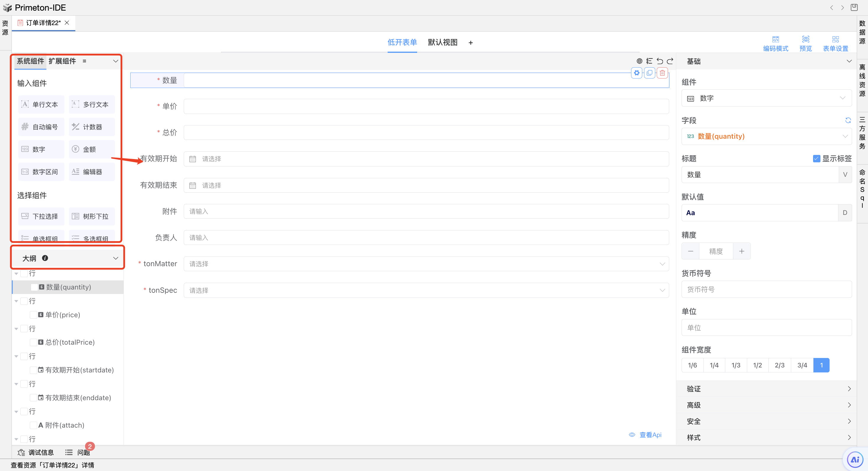Switch to the 扩展组件 tab
This screenshot has height=471, width=868.
point(62,61)
